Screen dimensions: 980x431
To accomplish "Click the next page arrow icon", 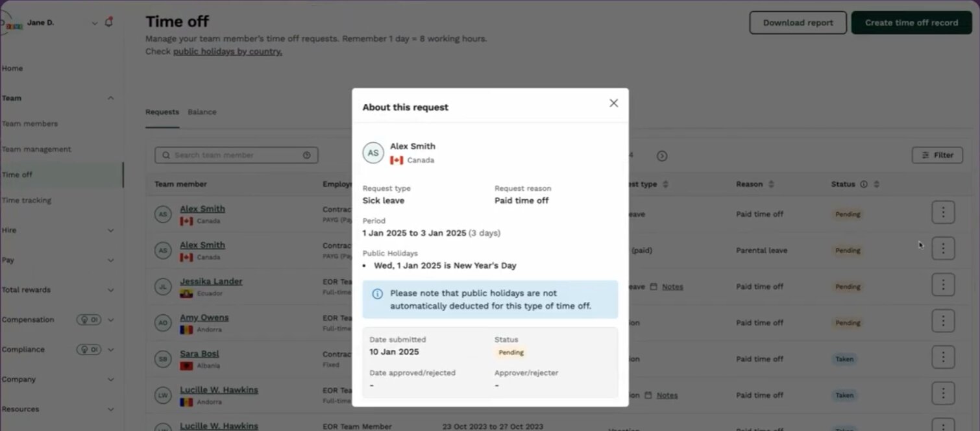I will coord(661,156).
